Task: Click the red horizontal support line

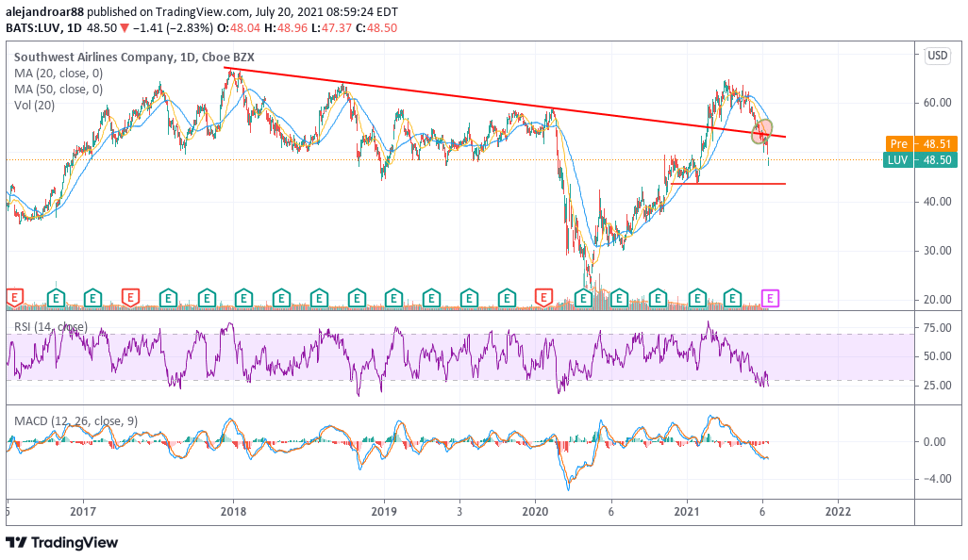Action: [x=728, y=184]
